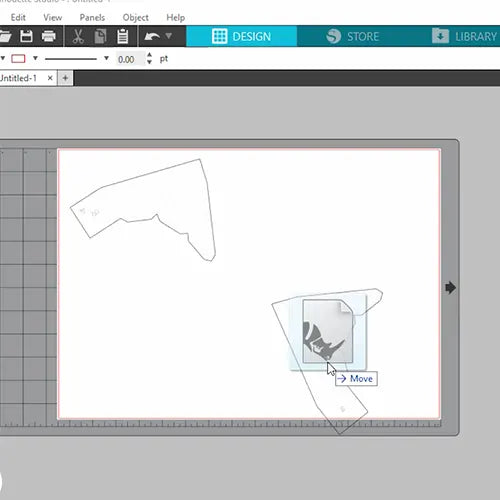Click the red line color swatch
This screenshot has height=500, width=500.
[18, 59]
